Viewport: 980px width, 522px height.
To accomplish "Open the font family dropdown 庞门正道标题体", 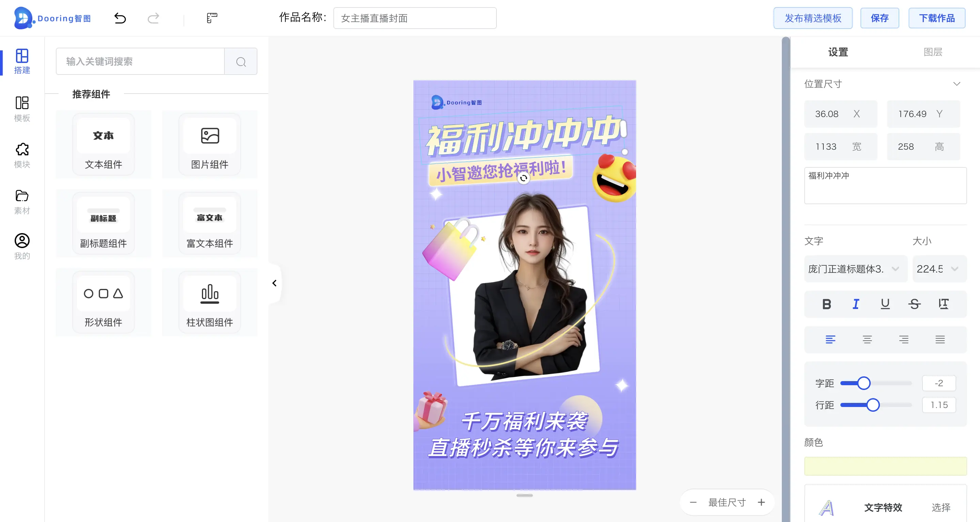I will click(855, 269).
